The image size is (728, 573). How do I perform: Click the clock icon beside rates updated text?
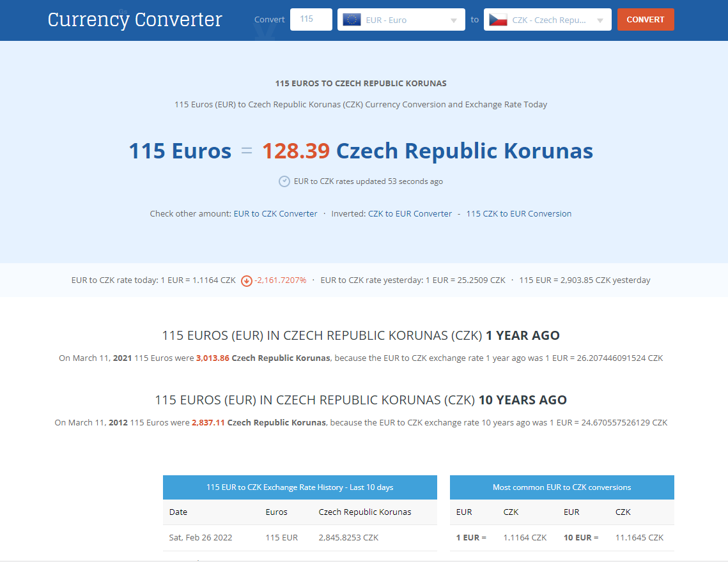[284, 181]
